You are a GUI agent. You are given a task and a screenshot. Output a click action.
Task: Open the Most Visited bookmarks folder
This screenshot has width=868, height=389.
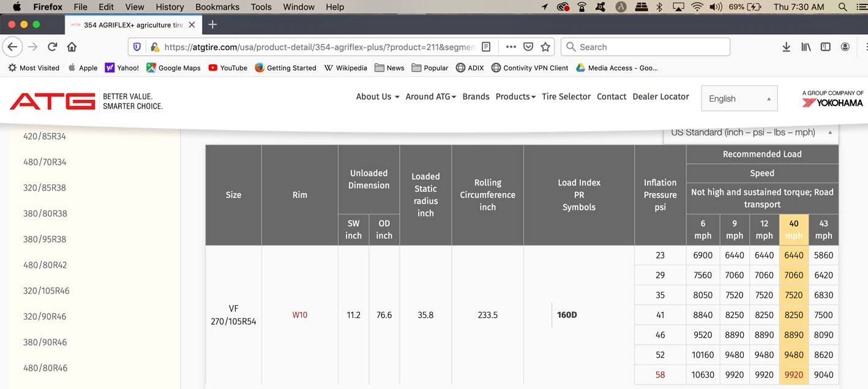click(34, 68)
